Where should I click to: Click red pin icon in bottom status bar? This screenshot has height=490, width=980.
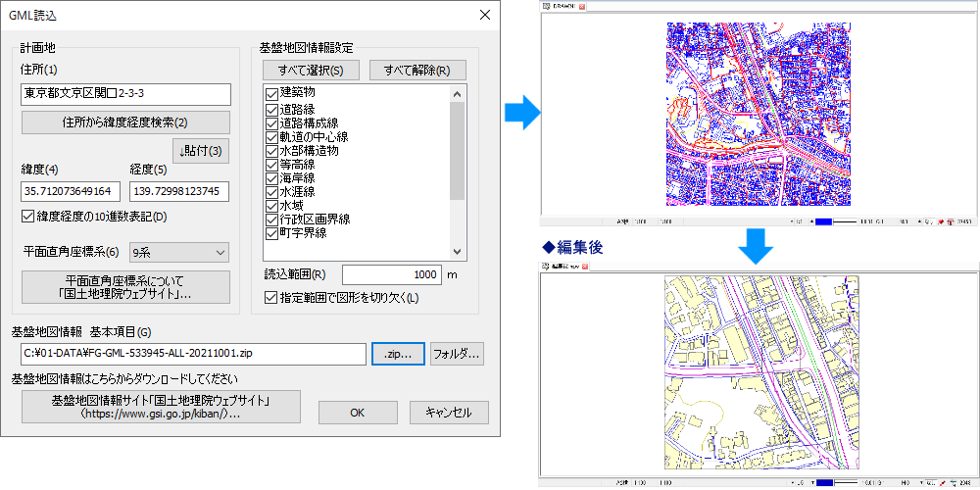click(x=943, y=483)
